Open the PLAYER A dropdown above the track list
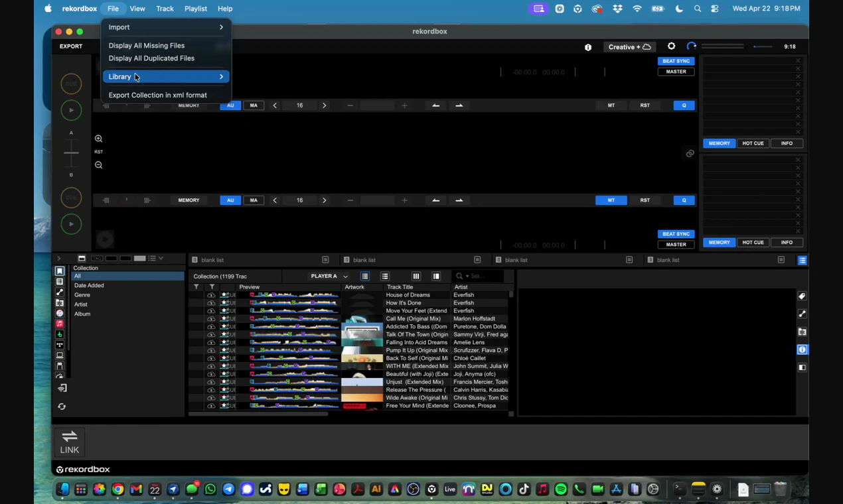Image resolution: width=843 pixels, height=504 pixels. pos(329,276)
